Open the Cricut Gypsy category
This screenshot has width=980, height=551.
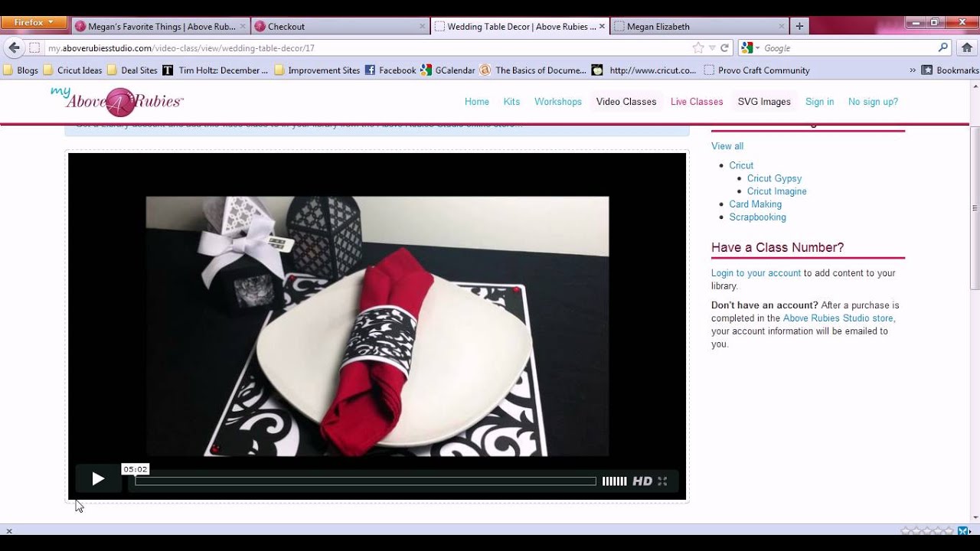pyautogui.click(x=774, y=178)
